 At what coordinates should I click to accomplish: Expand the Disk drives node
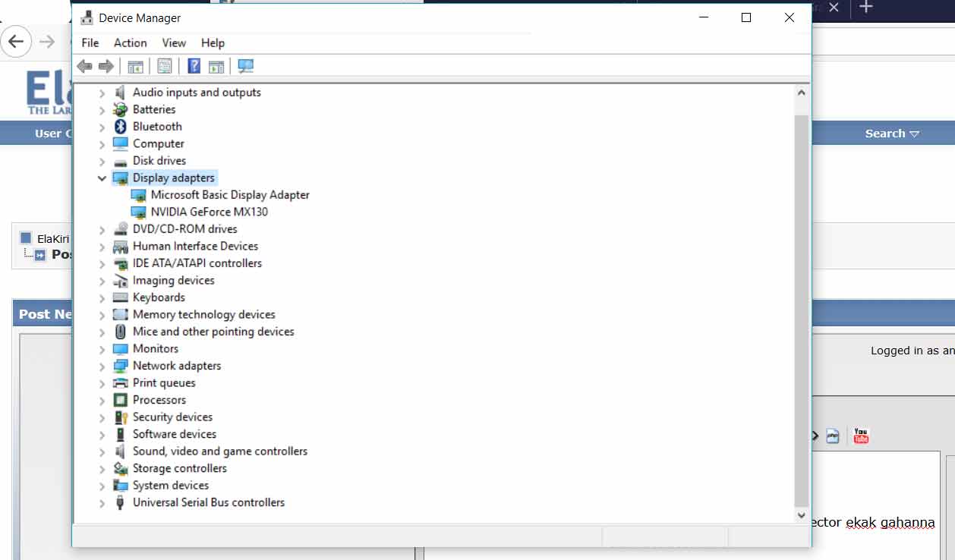point(102,161)
